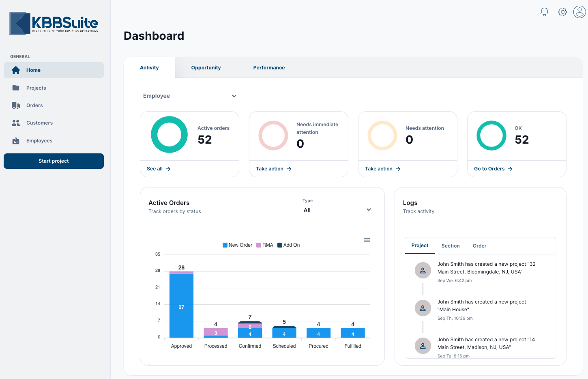Screen dimensions: 588x379
Task: Toggle the Add On legend series
Action: pyautogui.click(x=289, y=245)
